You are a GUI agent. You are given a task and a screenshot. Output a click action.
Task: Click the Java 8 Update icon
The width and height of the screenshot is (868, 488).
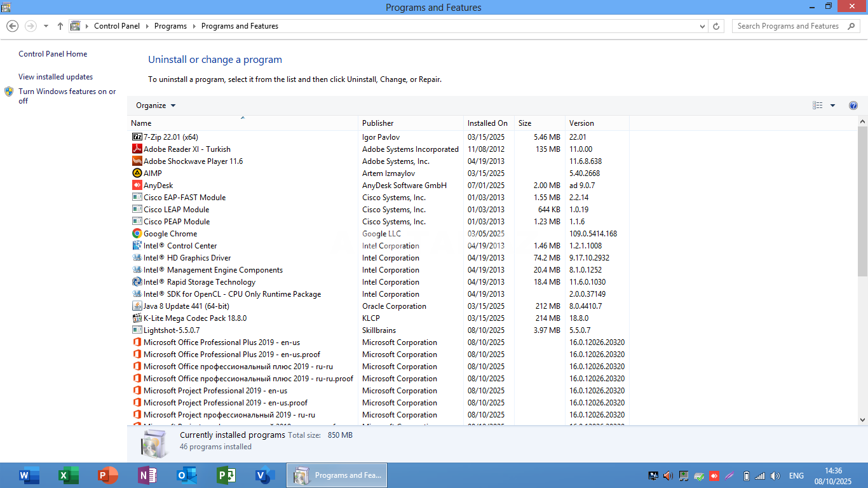[137, 306]
